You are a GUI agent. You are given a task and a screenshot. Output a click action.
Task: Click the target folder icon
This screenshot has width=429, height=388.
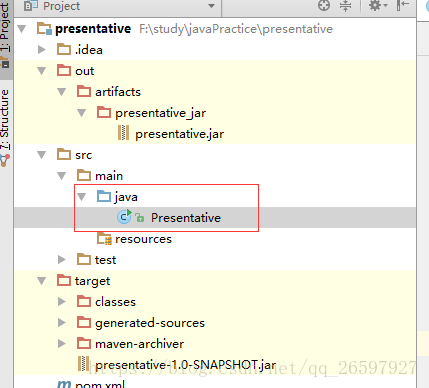[x=64, y=280]
